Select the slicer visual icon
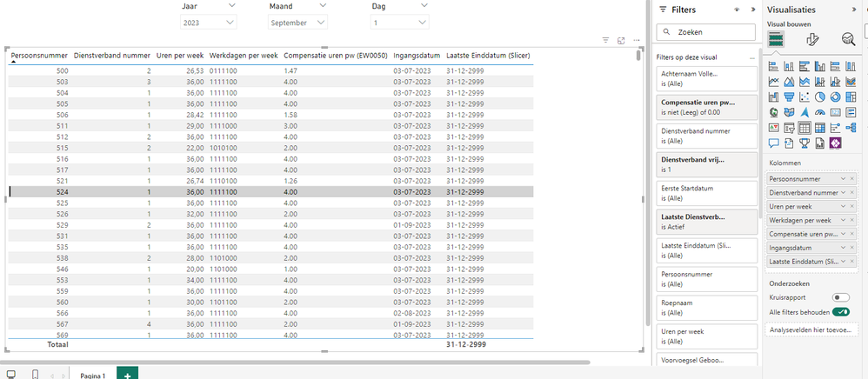This screenshot has width=868, height=379. pos(790,128)
